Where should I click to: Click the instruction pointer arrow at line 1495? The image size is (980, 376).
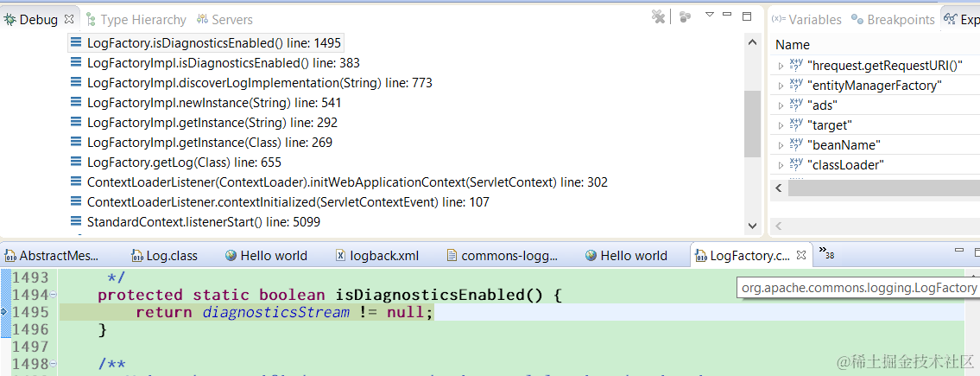[3, 311]
